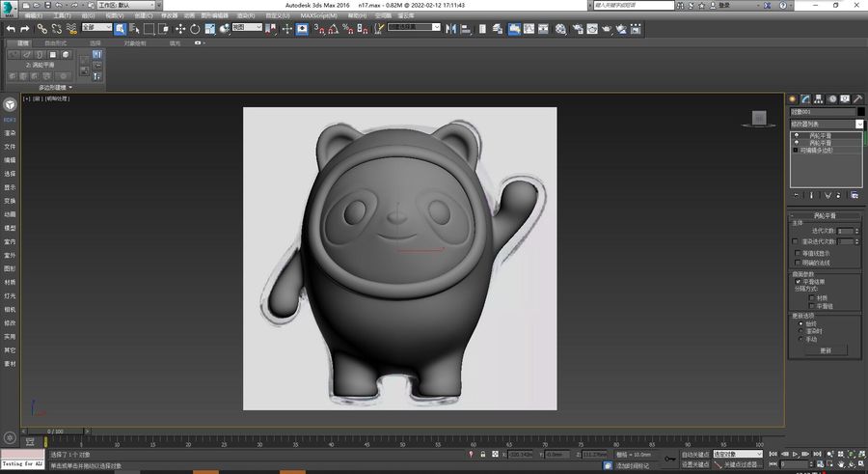Image resolution: width=868 pixels, height=474 pixels.
Task: Open the Curve Editor icon
Action: pos(529,29)
